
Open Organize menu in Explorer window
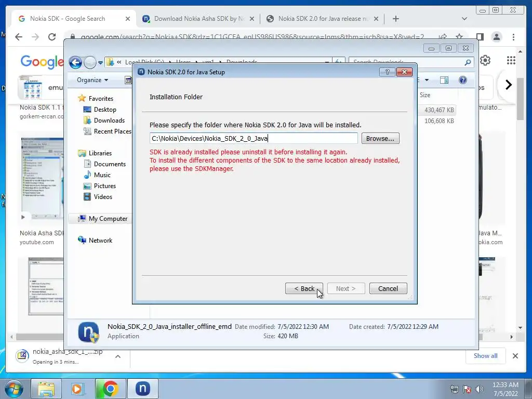click(92, 80)
